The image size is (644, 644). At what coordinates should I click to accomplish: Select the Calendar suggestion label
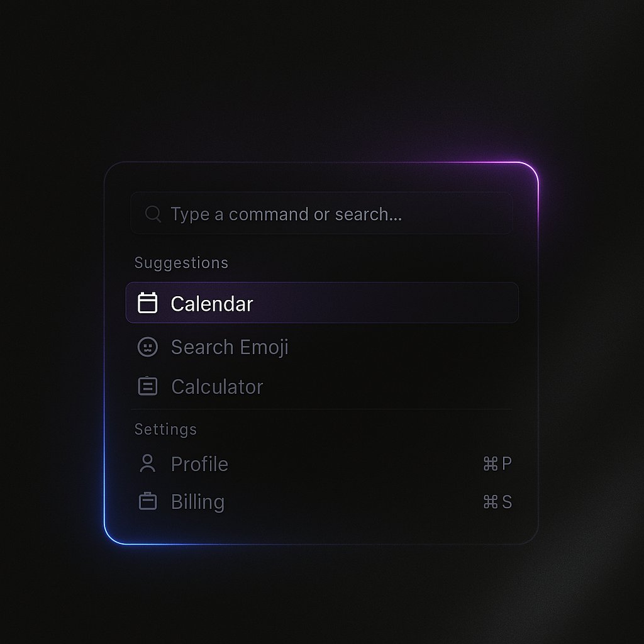tap(211, 304)
